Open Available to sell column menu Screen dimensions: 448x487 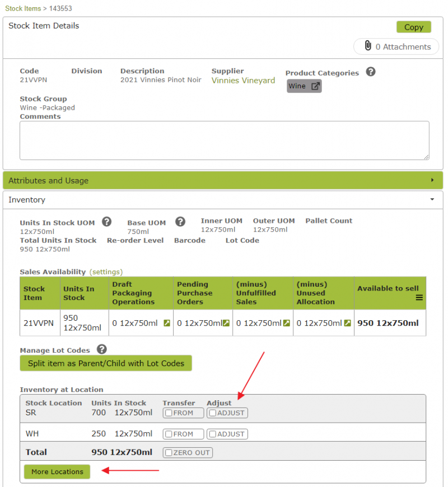pos(419,298)
